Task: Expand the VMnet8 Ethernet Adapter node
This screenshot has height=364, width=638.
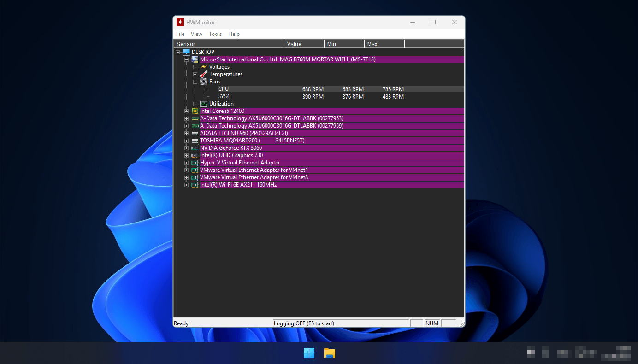Action: click(186, 177)
